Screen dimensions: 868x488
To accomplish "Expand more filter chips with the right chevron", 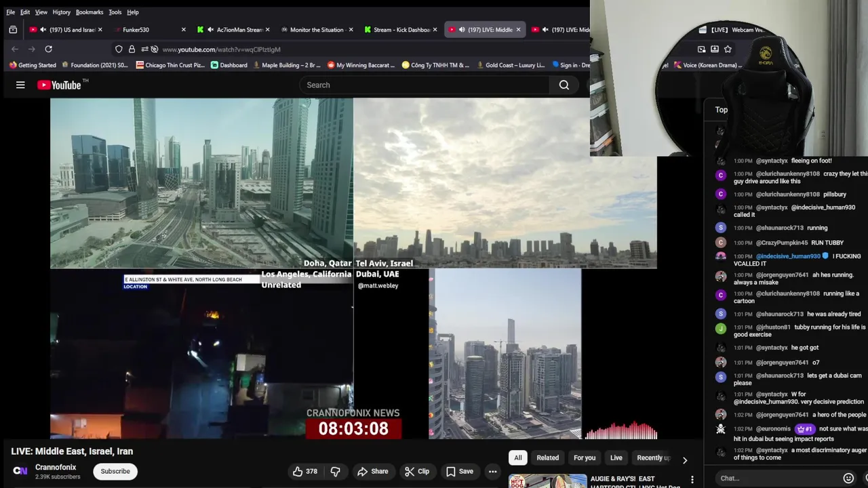I will point(685,460).
